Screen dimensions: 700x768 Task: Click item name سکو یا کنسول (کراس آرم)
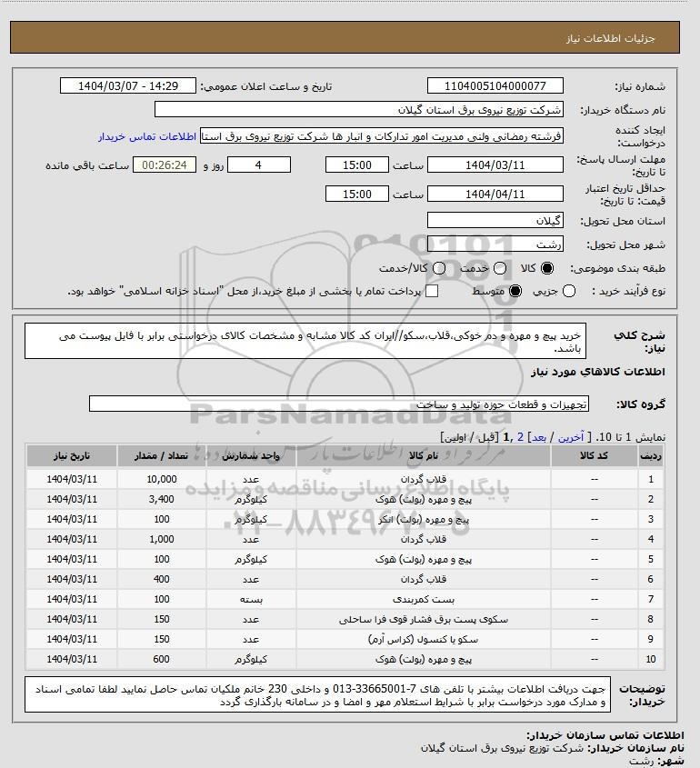pos(424,639)
